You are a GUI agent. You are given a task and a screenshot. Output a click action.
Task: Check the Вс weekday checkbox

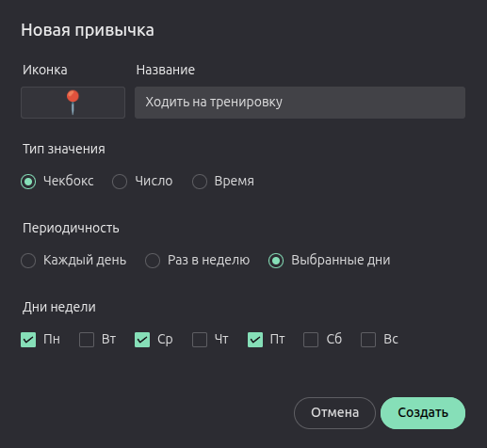(368, 340)
